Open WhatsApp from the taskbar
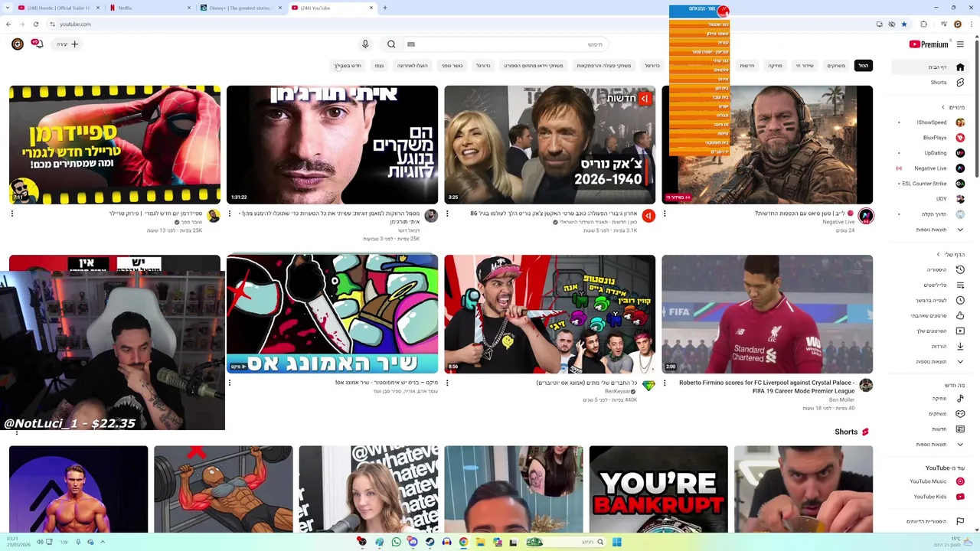The image size is (980, 551). [x=396, y=542]
